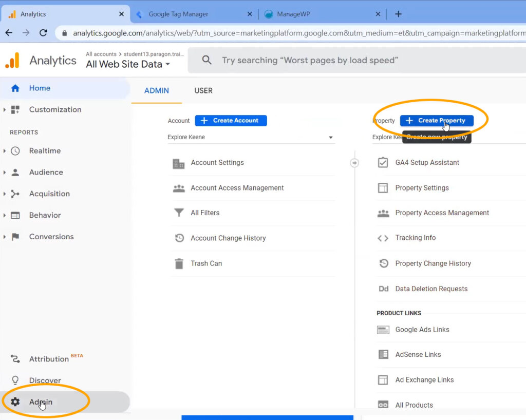The width and height of the screenshot is (526, 420).
Task: Open the Explore Keene account dropdown
Action: [x=251, y=137]
